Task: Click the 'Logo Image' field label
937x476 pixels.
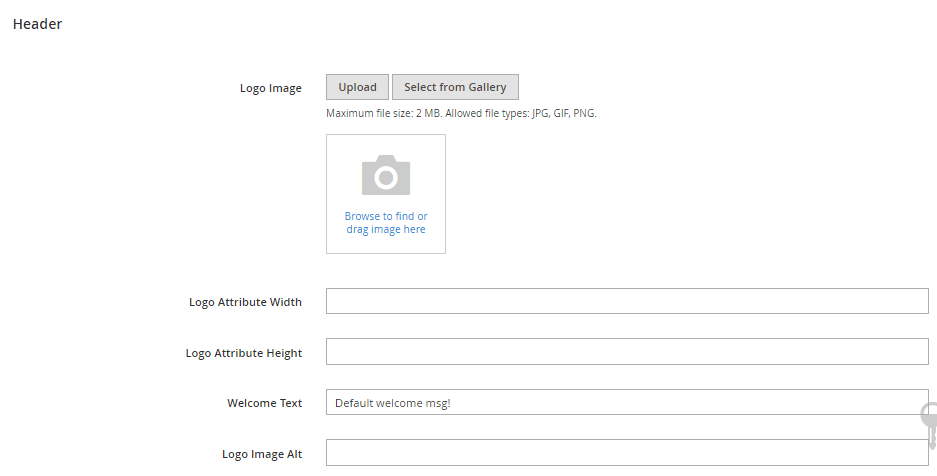Action: pyautogui.click(x=270, y=88)
